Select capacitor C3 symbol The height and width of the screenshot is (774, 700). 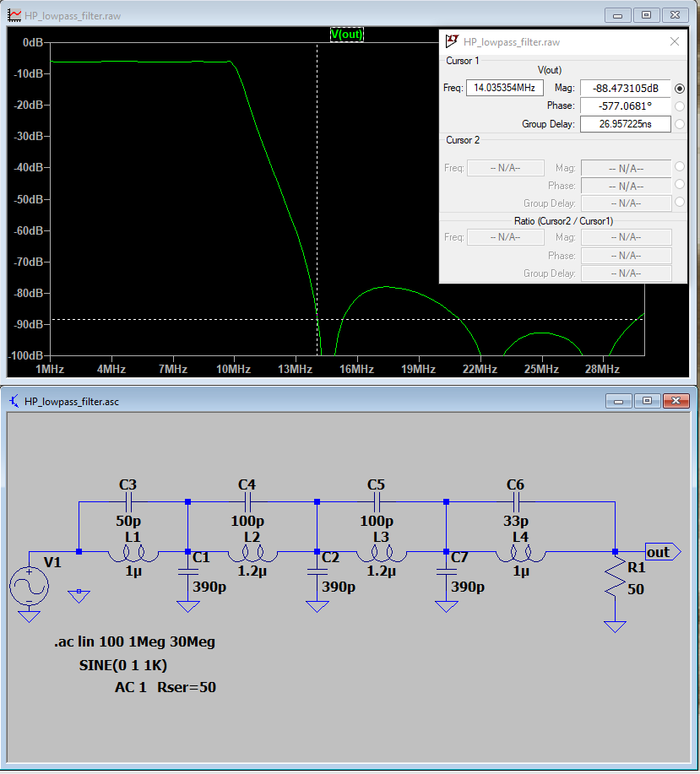click(x=128, y=502)
